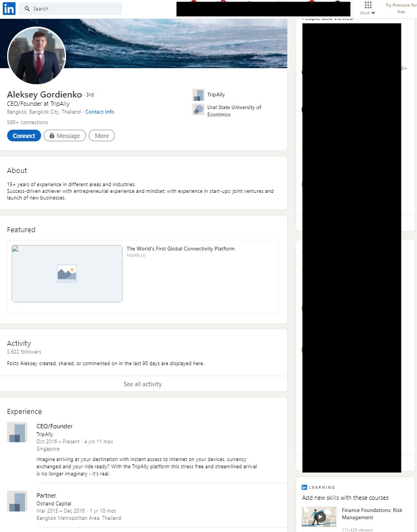Click the TripAlly logo in CEO/Founder experience
The image size is (417, 532).
(17, 432)
